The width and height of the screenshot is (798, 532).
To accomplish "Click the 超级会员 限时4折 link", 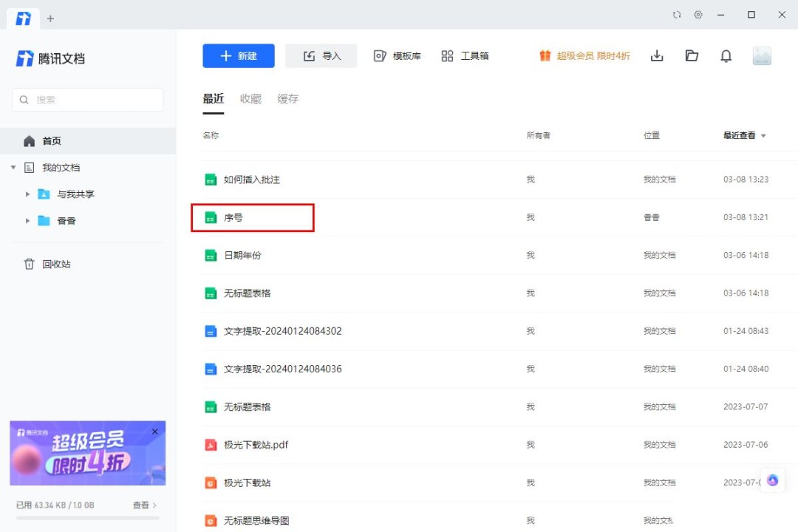I will 584,56.
